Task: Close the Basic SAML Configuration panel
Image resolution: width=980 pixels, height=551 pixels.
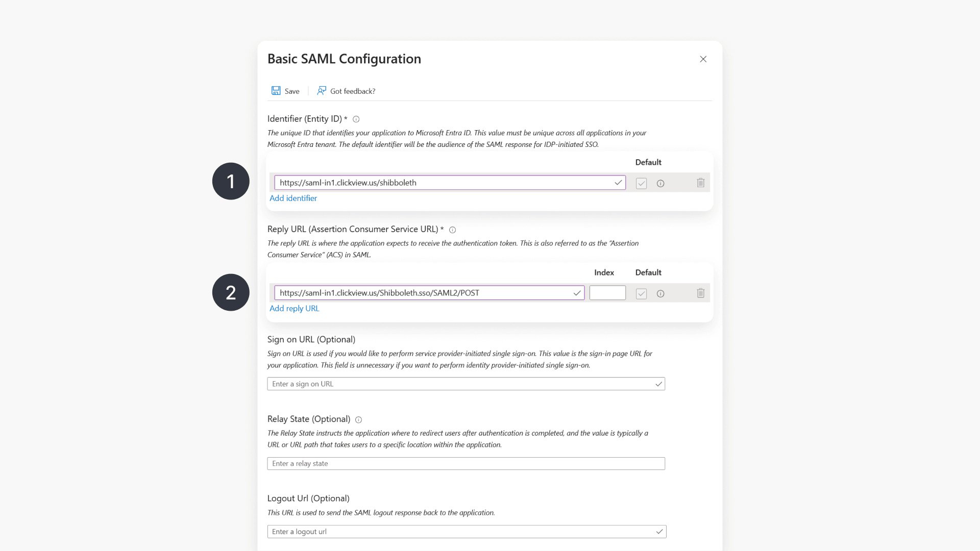Action: point(703,59)
